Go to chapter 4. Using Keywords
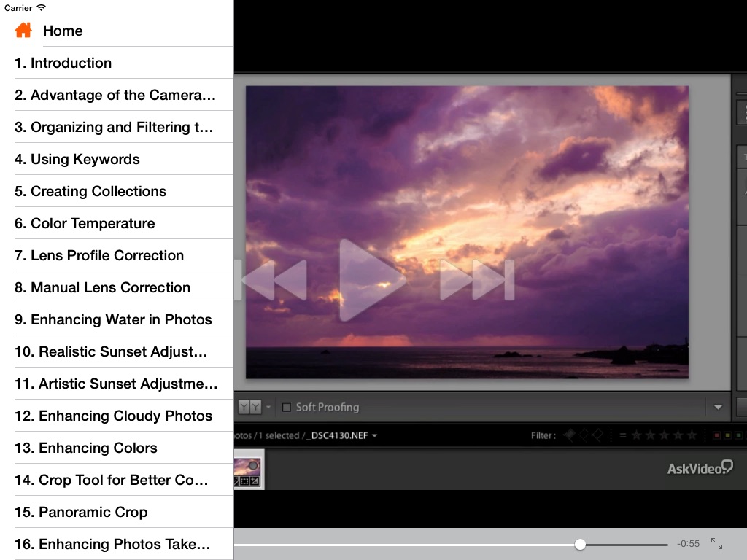 pyautogui.click(x=117, y=159)
